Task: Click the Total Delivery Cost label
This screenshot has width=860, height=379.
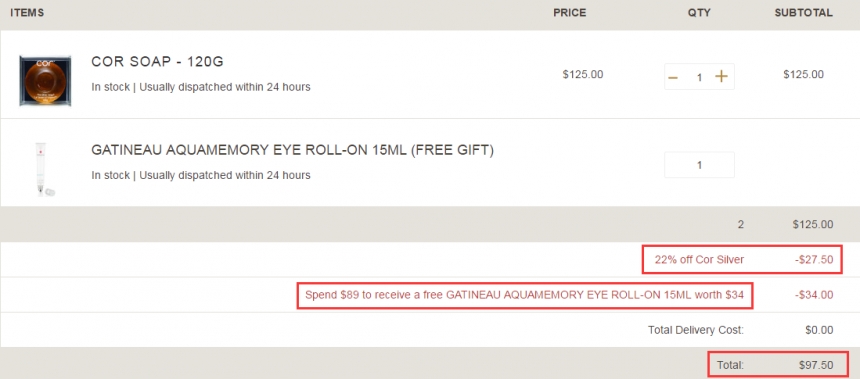Action: coord(696,330)
